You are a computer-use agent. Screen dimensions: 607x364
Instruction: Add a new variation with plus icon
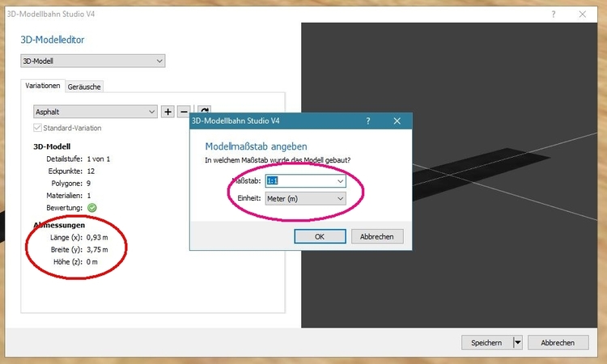coord(168,112)
